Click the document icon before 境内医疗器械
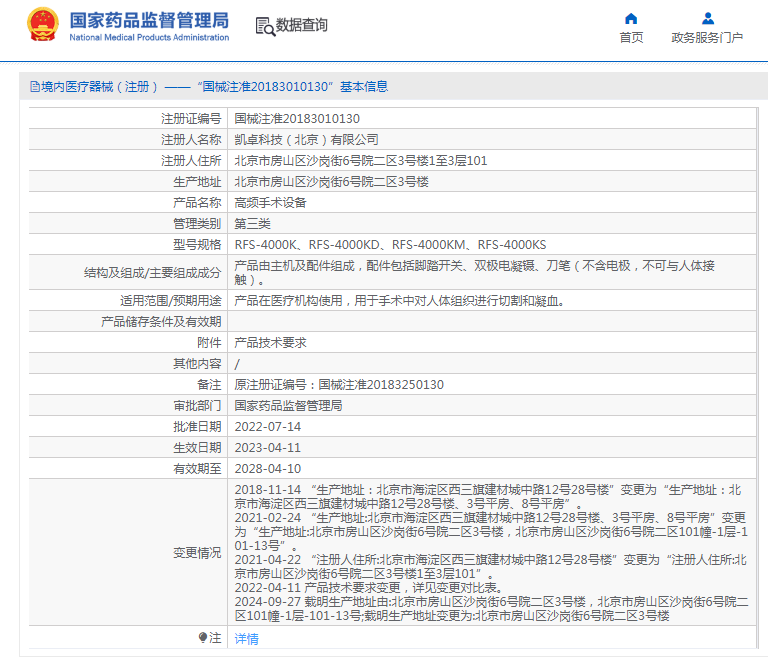 pyautogui.click(x=35, y=87)
